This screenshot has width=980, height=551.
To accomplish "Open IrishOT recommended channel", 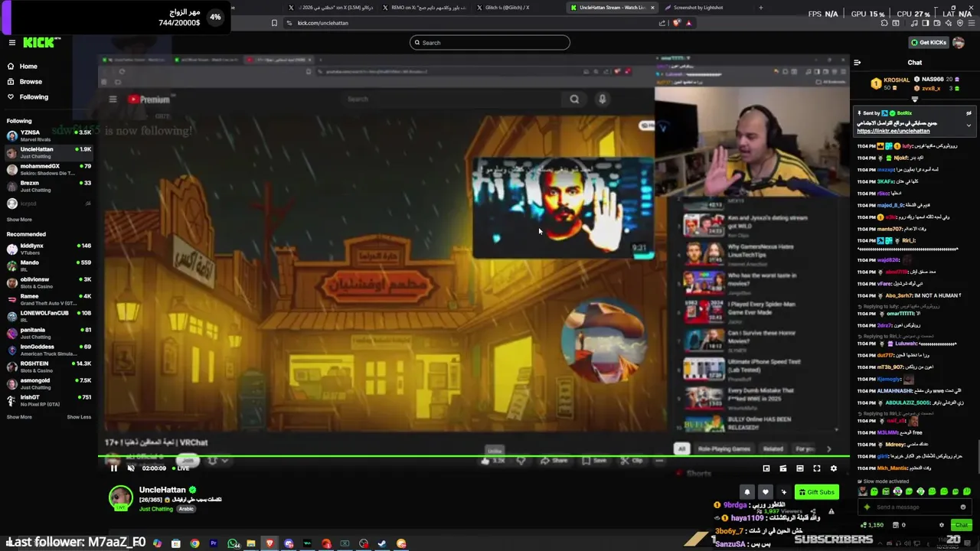I will click(x=47, y=400).
